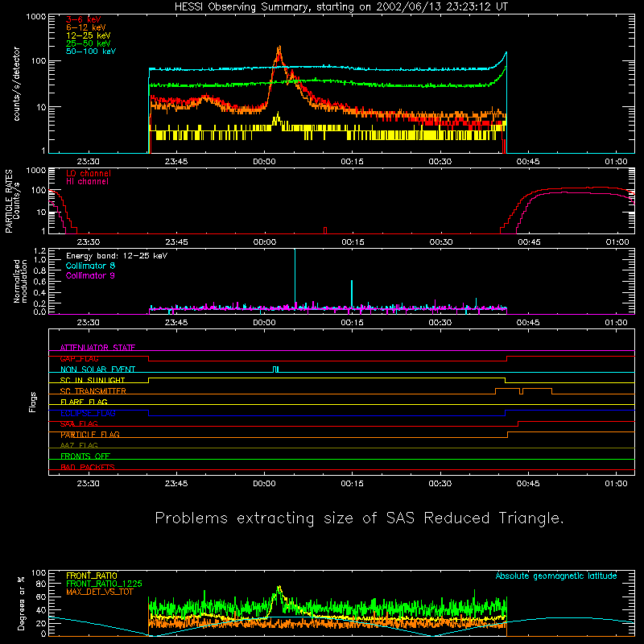The image size is (644, 644).
Task: Click the cyan '50-100 keV' legend entry
Action: coord(91,52)
